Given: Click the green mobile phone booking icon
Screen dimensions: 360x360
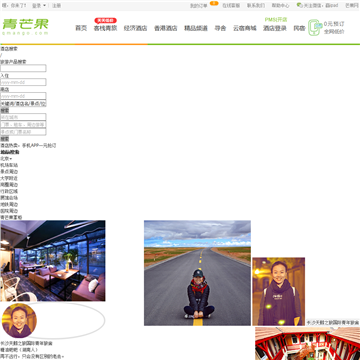Looking at the screenshot, I should click(x=314, y=28).
